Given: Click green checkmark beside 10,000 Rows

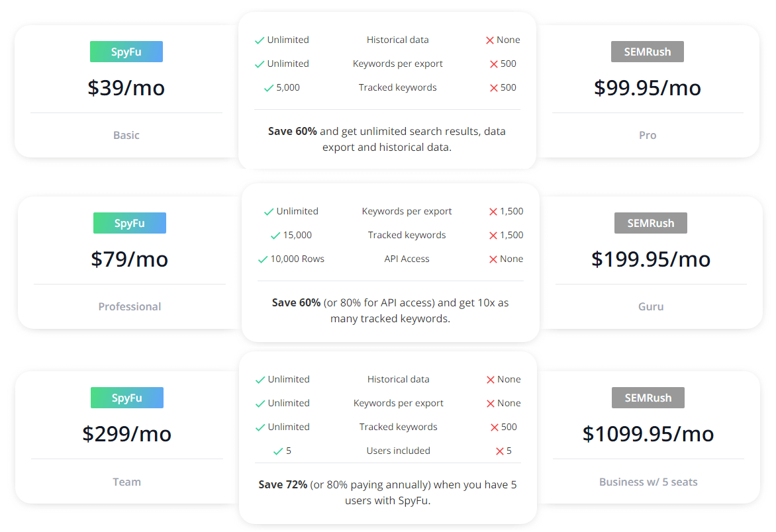Looking at the screenshot, I should pos(263,259).
